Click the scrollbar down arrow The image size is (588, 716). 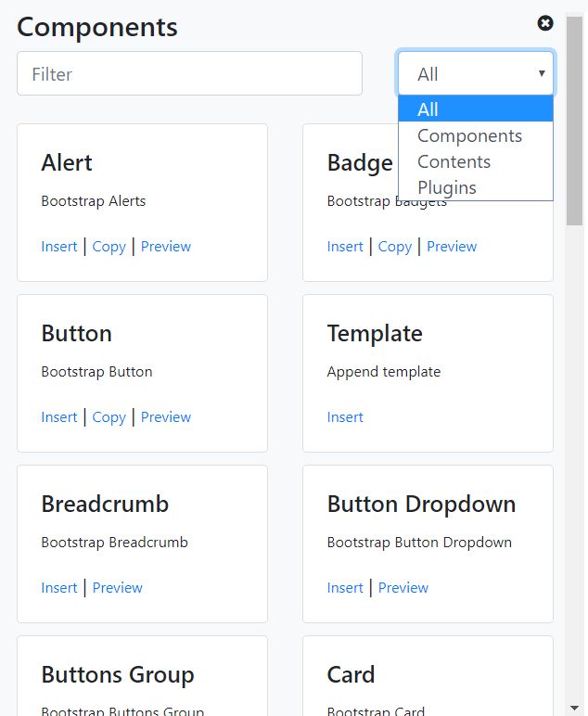[574, 708]
